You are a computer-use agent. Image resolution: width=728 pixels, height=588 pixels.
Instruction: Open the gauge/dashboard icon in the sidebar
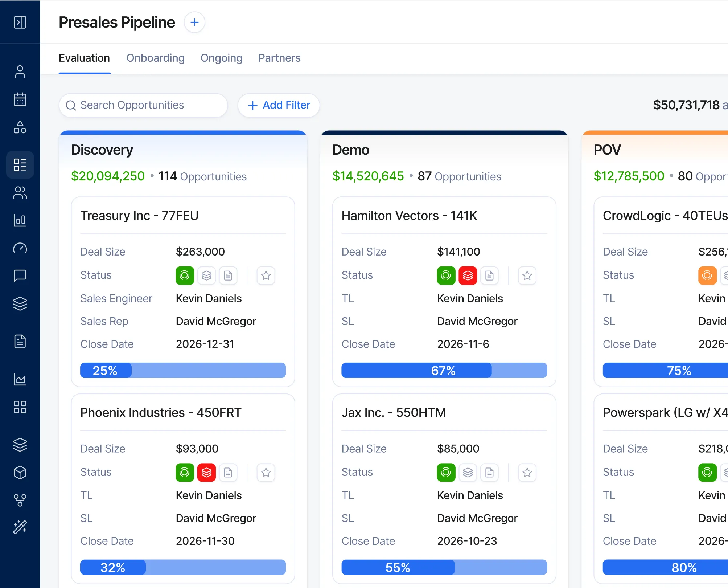click(x=20, y=248)
